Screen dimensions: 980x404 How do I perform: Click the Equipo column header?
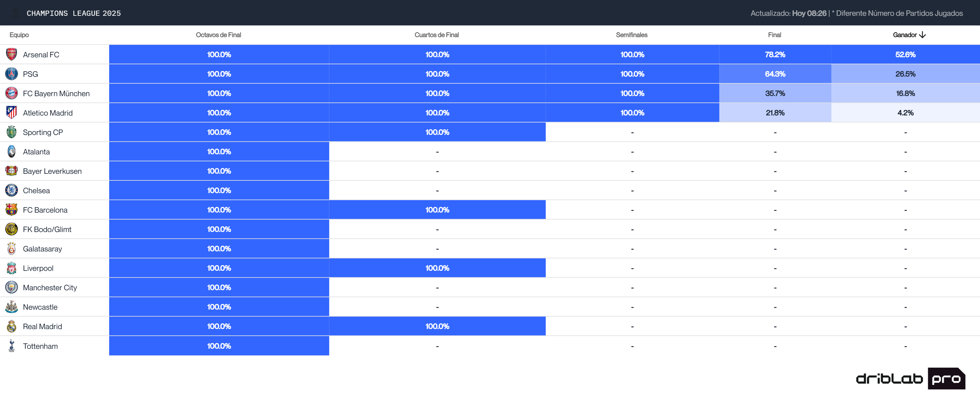[19, 35]
